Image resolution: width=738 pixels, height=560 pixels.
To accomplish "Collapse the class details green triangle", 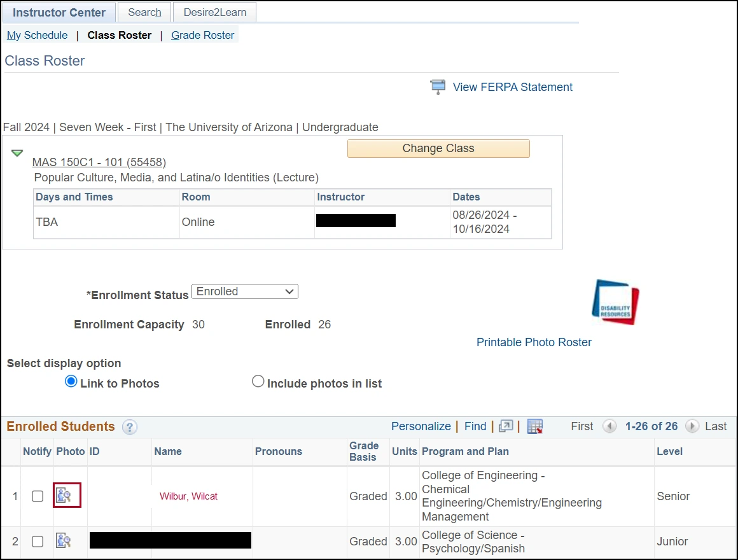I will (x=17, y=153).
